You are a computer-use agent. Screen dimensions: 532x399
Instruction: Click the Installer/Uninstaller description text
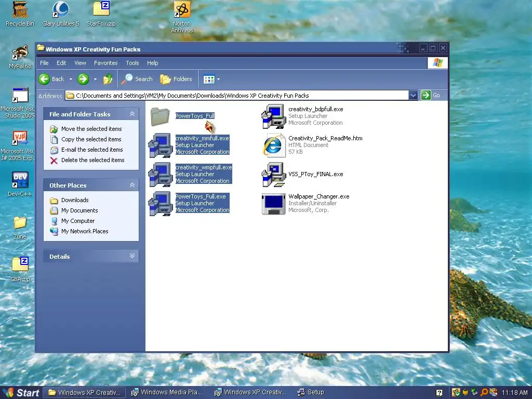point(312,203)
